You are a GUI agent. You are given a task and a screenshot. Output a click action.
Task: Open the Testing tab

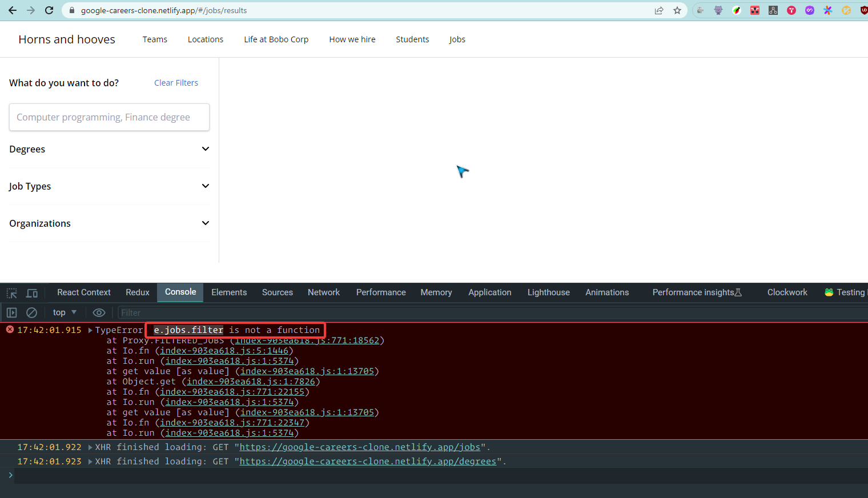tap(845, 292)
